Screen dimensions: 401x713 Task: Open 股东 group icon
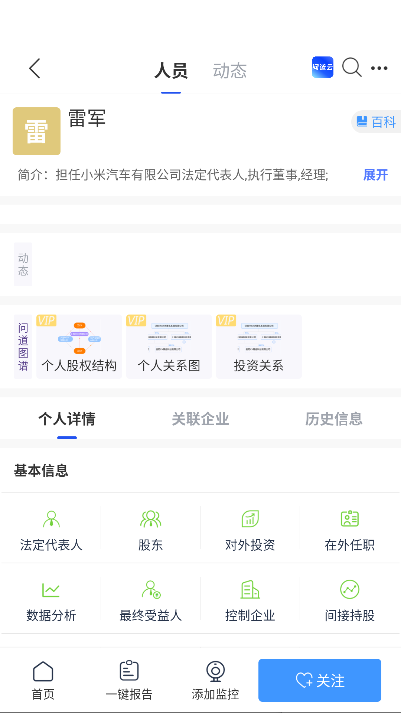pos(150,519)
